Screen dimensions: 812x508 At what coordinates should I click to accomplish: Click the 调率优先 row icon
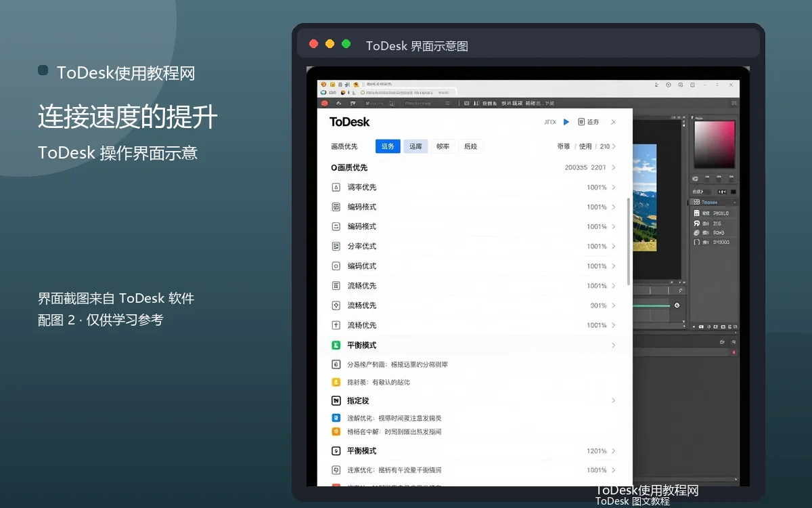(336, 187)
